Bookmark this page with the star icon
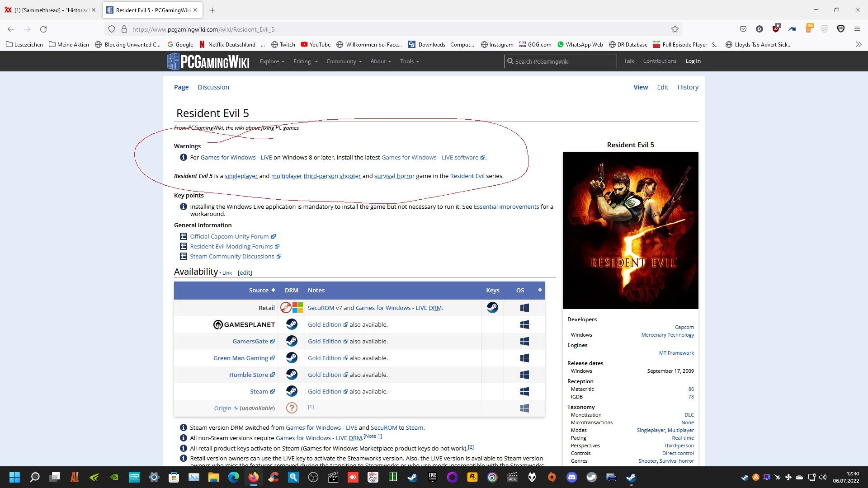The width and height of the screenshot is (868, 488). tap(675, 29)
